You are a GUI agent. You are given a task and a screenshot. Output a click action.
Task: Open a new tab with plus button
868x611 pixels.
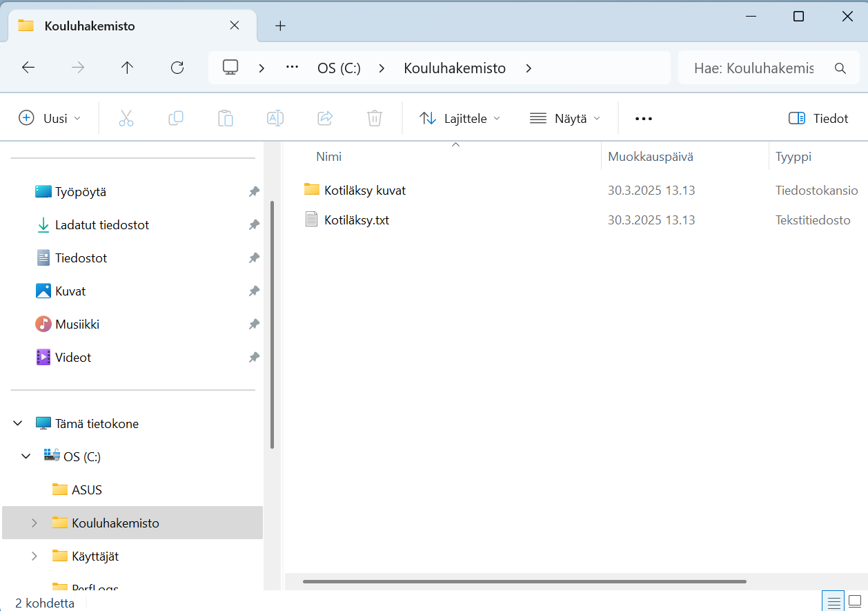coord(280,26)
